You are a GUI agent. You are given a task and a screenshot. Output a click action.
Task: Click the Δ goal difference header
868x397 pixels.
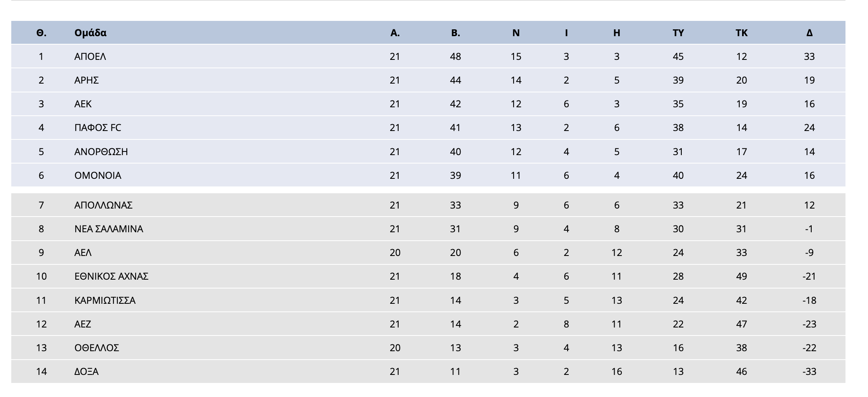tap(809, 33)
